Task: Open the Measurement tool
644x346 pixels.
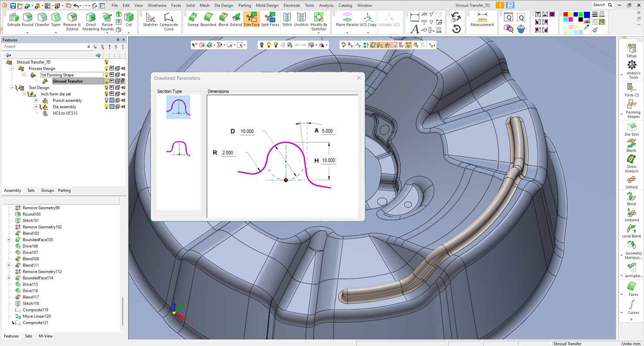Action: click(x=482, y=20)
